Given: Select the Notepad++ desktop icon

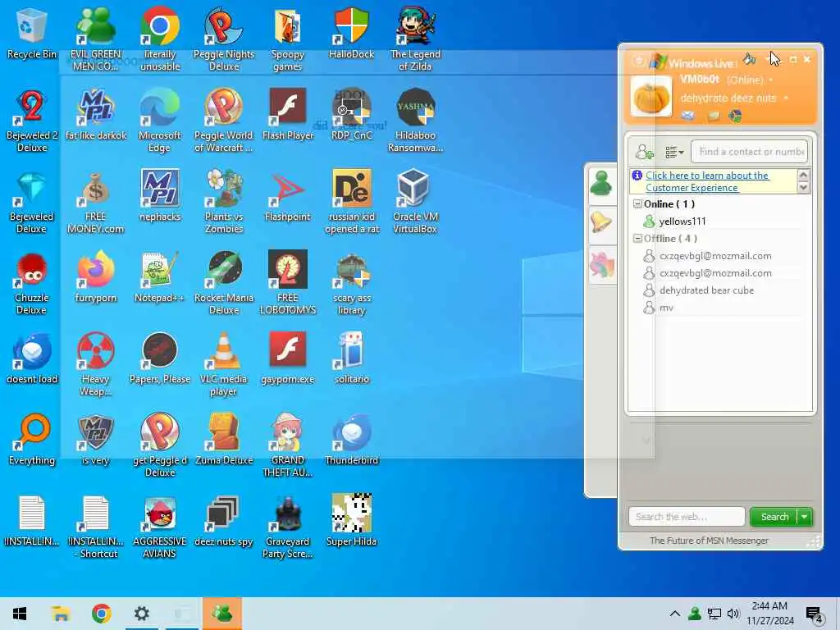Looking at the screenshot, I should point(159,277).
